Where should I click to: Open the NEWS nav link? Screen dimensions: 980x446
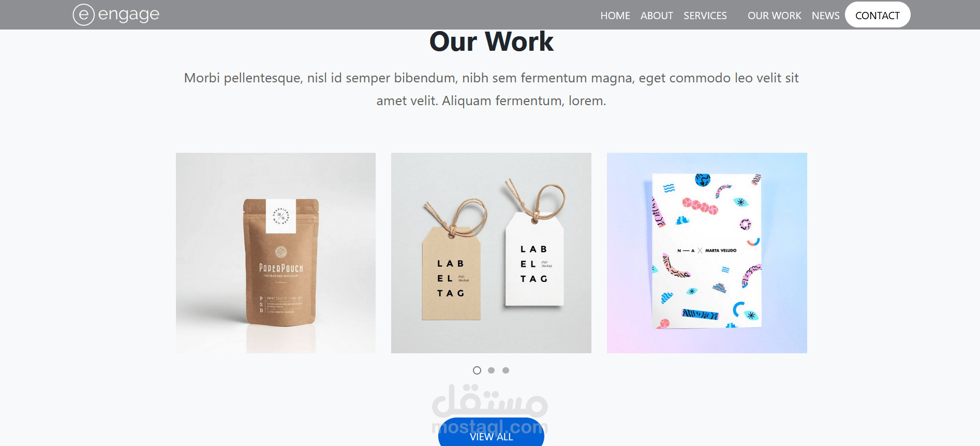click(x=825, y=16)
